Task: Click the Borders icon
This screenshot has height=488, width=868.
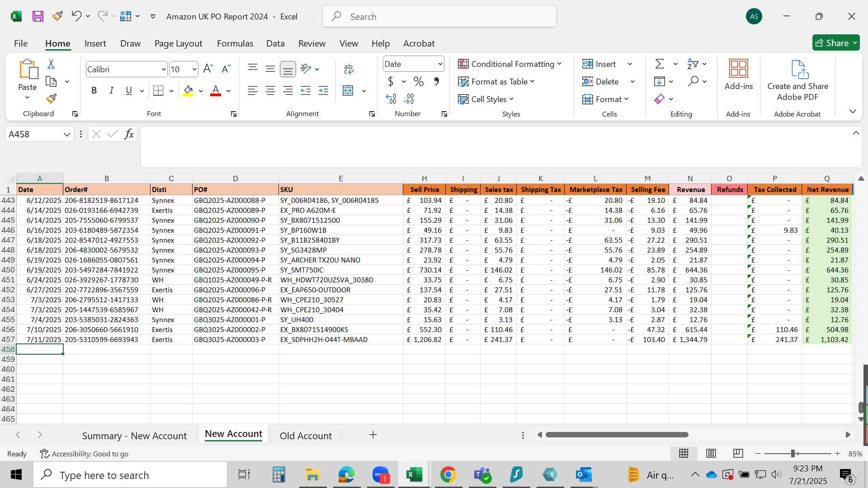Action: pyautogui.click(x=158, y=90)
